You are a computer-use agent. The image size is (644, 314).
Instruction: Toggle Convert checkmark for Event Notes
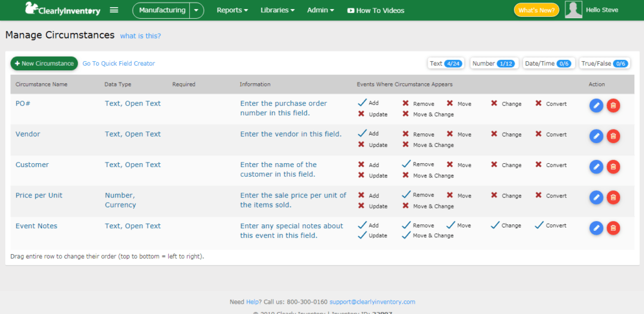pos(539,225)
